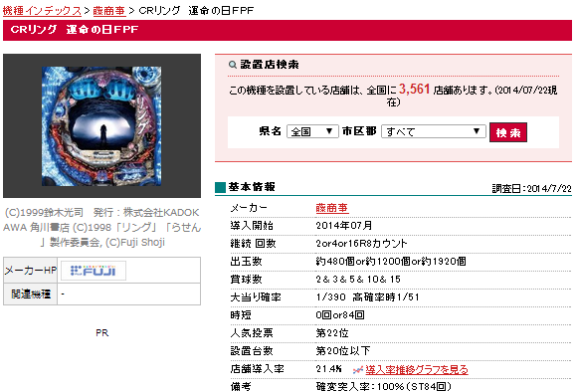Screen dimensions: 578x392
Task: Click the 調査日:2014/7/22 survey date text
Action: pos(531,189)
